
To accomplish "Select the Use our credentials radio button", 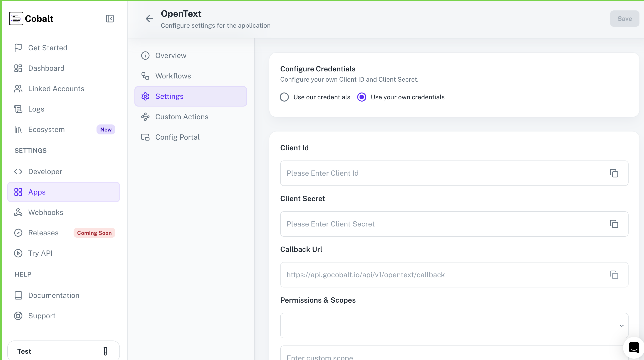I will (x=284, y=97).
